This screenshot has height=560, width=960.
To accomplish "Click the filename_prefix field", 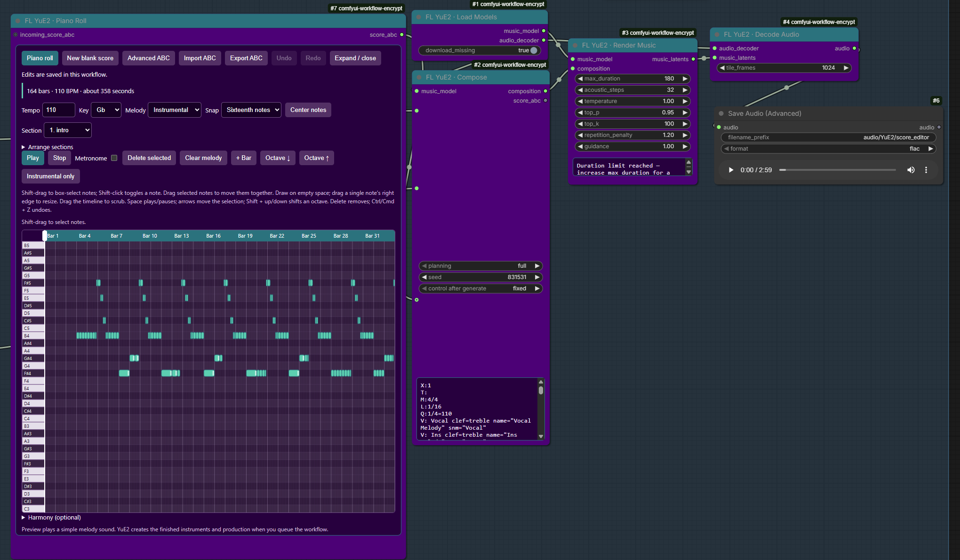I will click(828, 137).
